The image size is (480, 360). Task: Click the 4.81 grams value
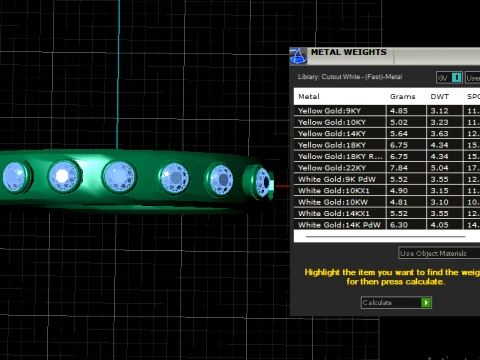[399, 202]
